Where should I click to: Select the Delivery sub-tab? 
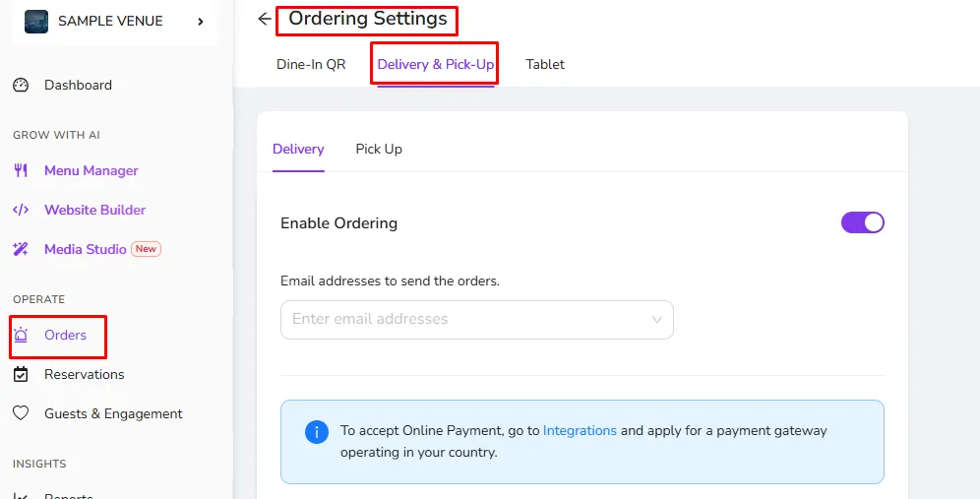click(x=298, y=149)
